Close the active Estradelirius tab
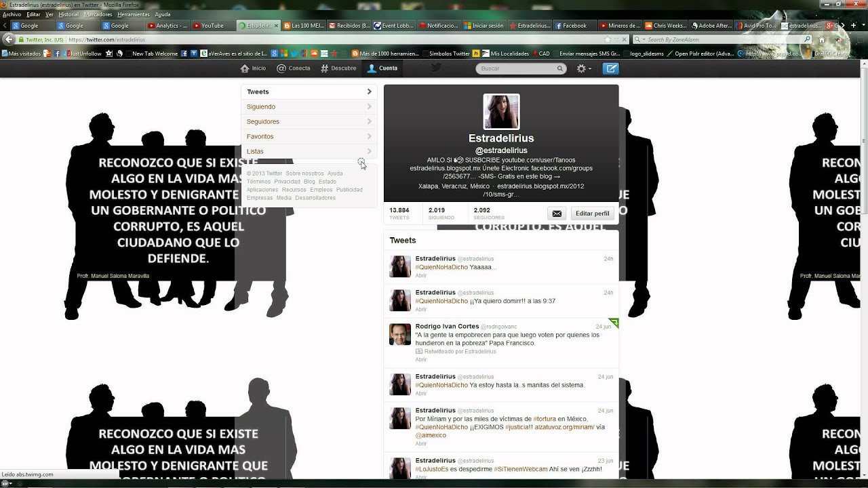This screenshot has height=488, width=868. (x=275, y=26)
